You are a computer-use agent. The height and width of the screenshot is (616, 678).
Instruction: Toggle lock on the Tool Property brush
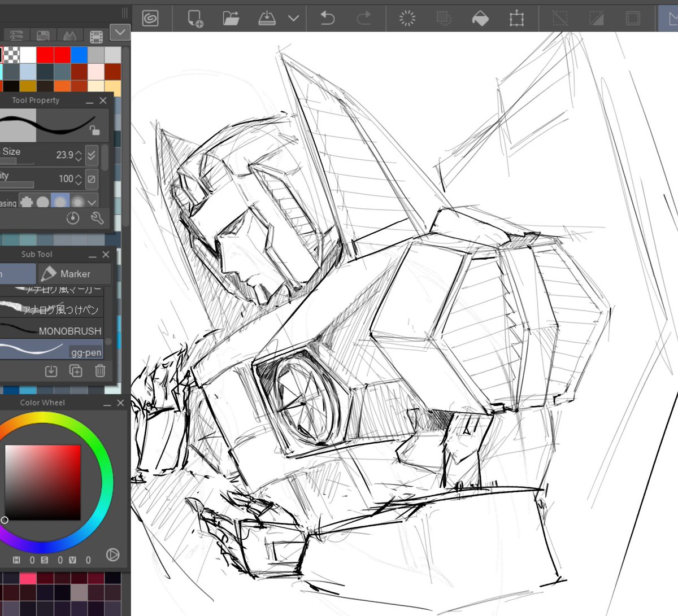94,130
